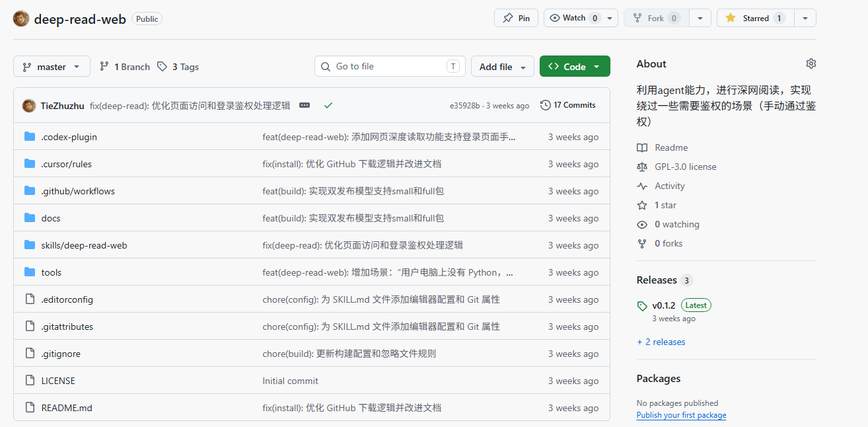Click the eye icon beside 0 watching

tap(642, 224)
